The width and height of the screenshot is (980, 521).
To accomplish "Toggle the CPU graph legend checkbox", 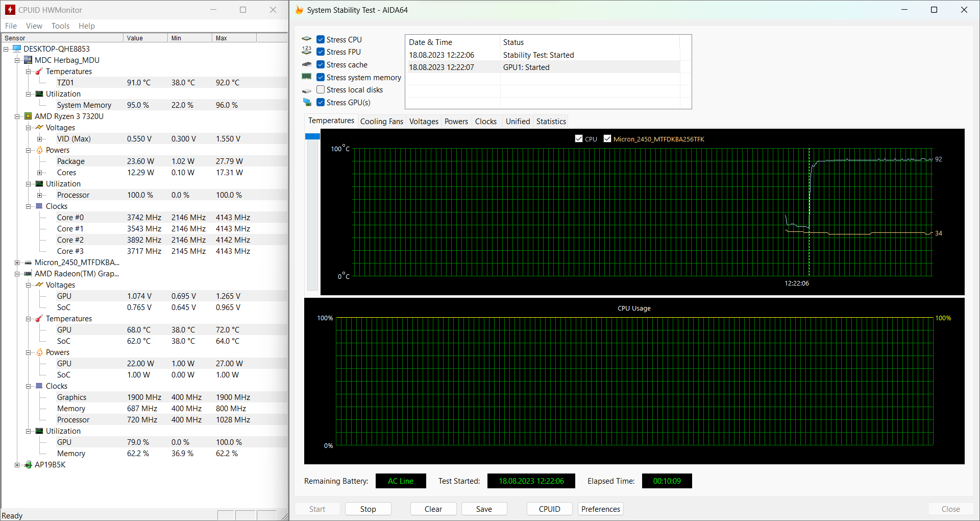I will (579, 138).
